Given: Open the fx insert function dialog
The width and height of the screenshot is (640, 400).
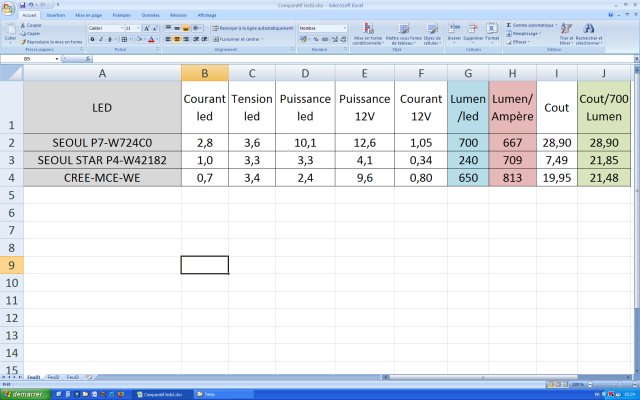Looking at the screenshot, I should (x=88, y=59).
